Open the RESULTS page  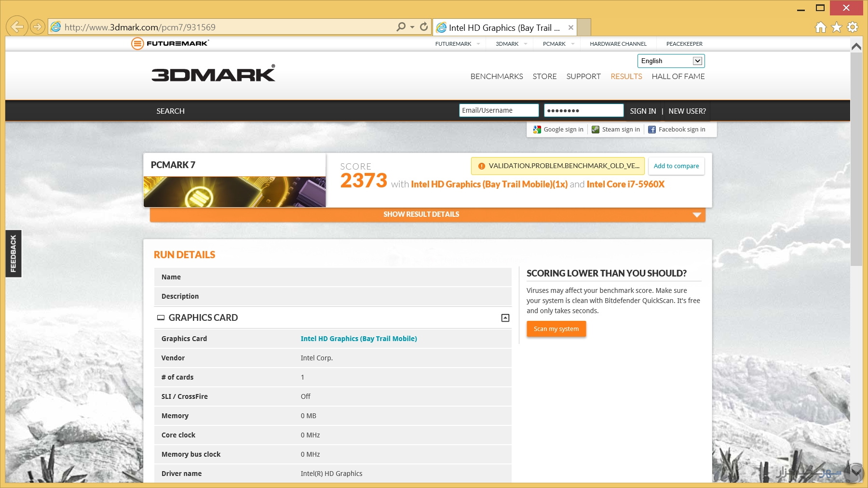pyautogui.click(x=626, y=76)
